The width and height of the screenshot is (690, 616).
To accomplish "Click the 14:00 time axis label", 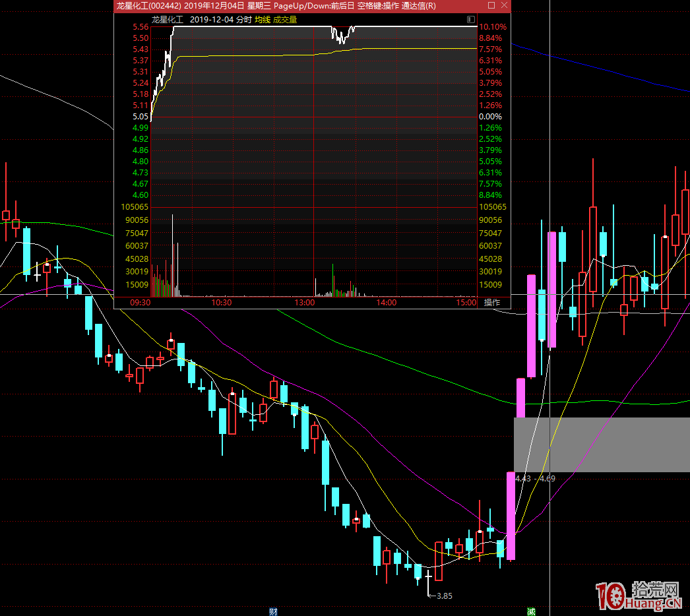I will click(x=387, y=302).
